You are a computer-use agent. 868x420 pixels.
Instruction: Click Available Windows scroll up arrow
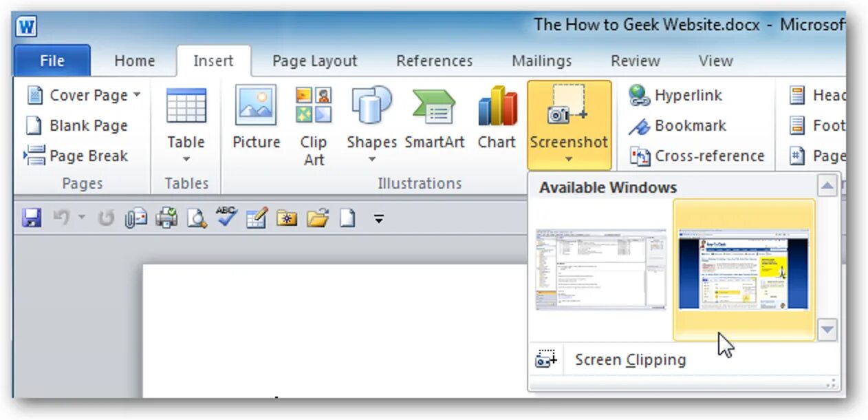click(827, 186)
